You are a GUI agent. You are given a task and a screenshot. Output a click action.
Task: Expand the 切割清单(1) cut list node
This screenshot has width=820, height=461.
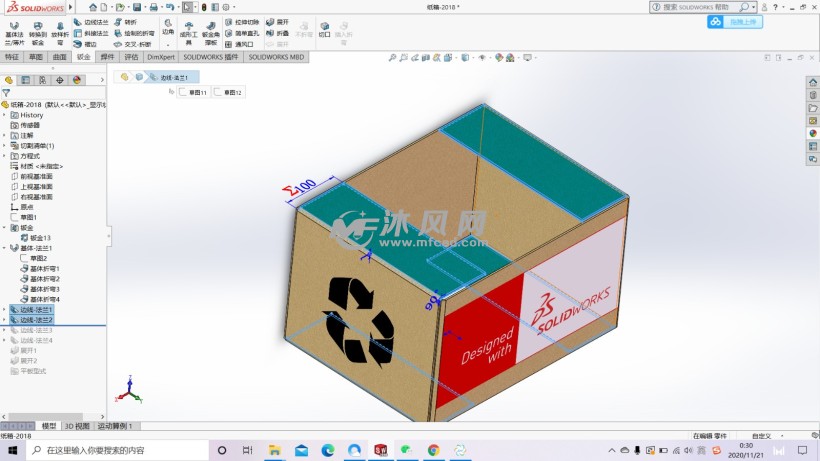click(x=5, y=146)
